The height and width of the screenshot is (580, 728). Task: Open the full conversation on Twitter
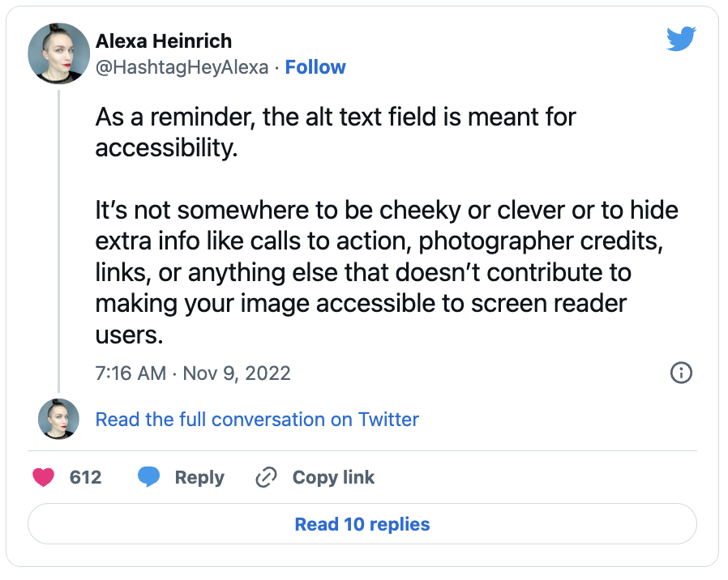point(257,420)
